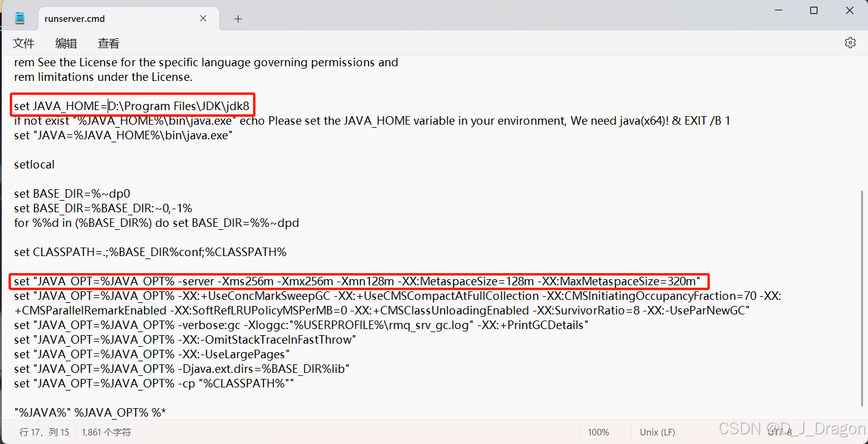Click the Unix (LF) line ending indicator
Screen dimensions: 868x444
point(658,432)
